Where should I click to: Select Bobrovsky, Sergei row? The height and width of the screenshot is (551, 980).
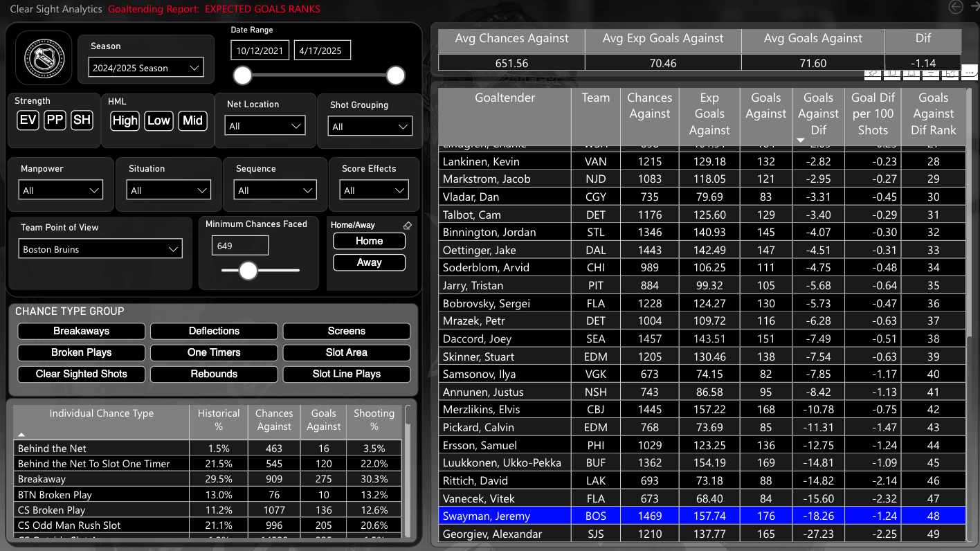point(702,303)
